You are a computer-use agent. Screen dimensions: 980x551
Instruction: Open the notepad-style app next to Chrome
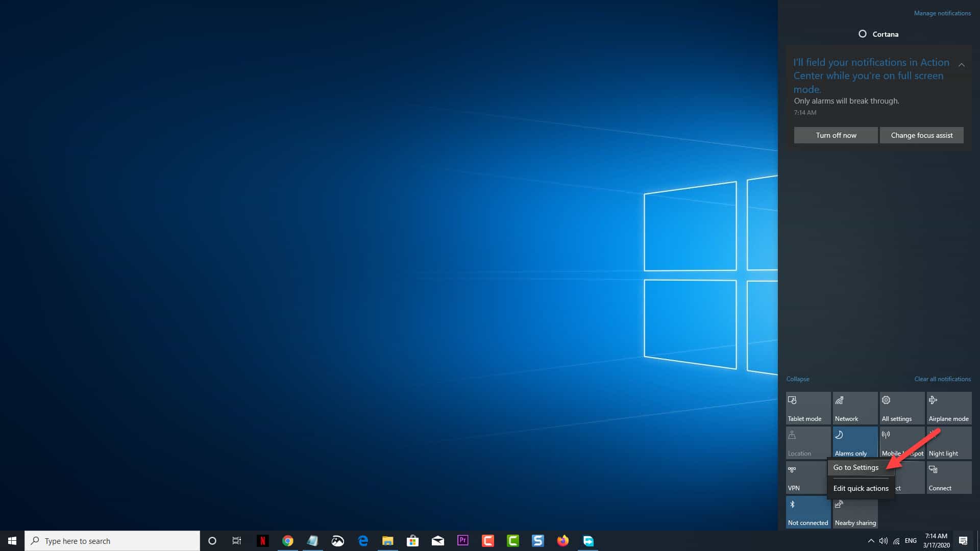click(x=313, y=541)
